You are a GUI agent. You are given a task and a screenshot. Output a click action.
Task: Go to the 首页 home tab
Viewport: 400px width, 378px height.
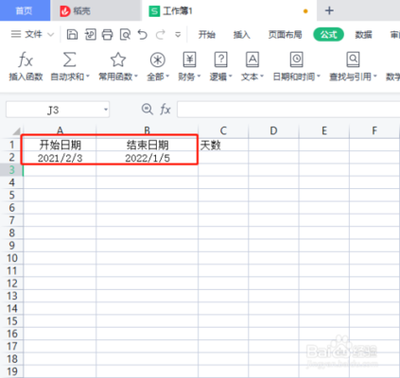point(25,11)
